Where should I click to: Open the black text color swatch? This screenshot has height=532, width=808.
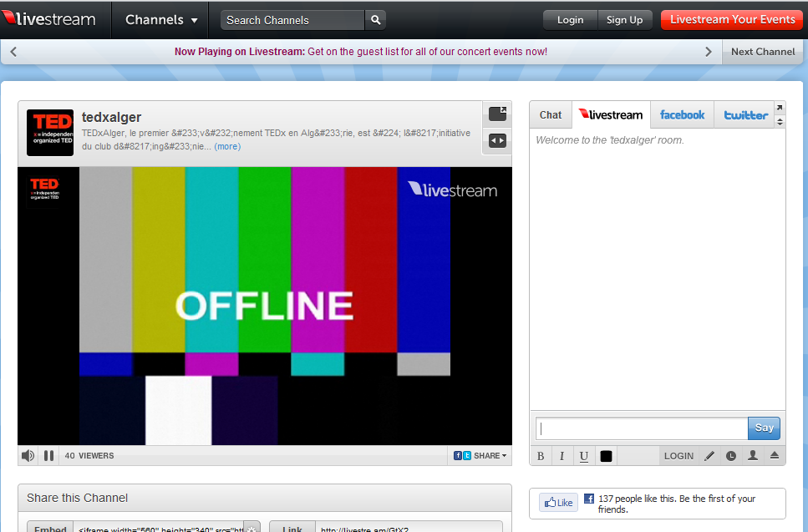point(606,456)
